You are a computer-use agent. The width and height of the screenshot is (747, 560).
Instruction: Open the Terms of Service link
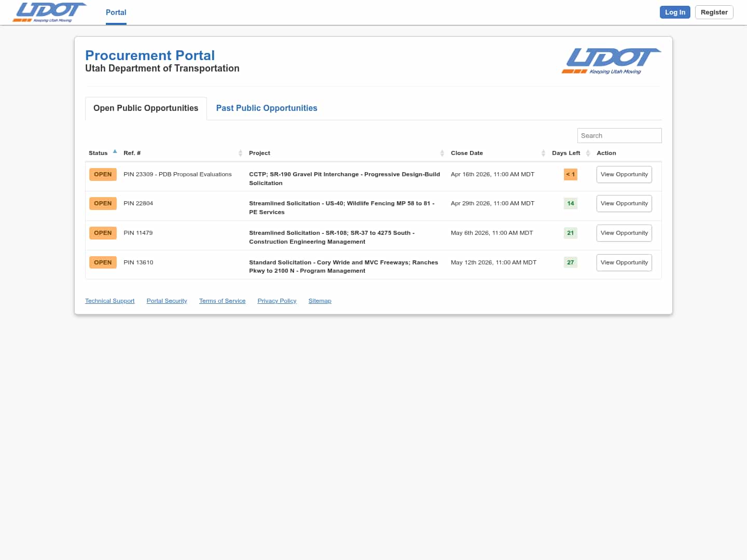tap(223, 301)
